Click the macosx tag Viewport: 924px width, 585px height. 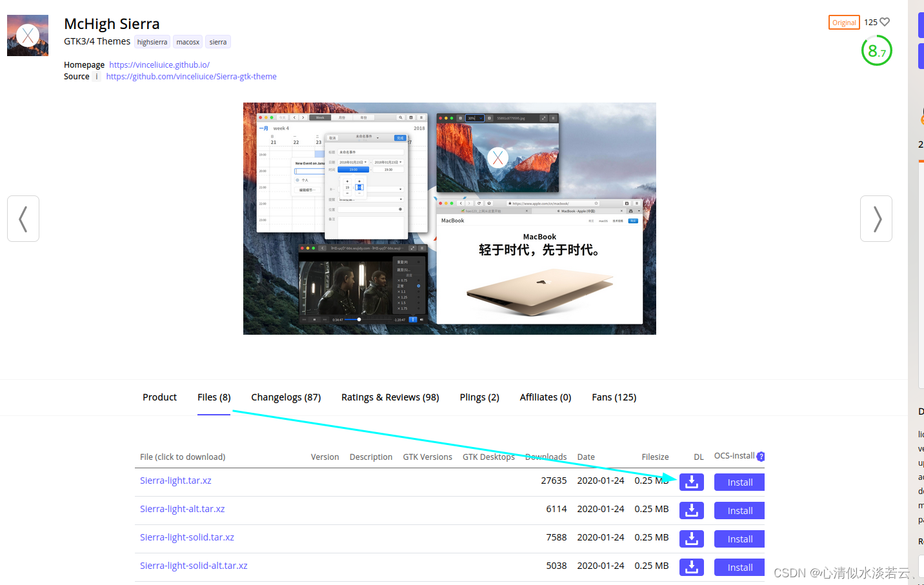(x=188, y=42)
